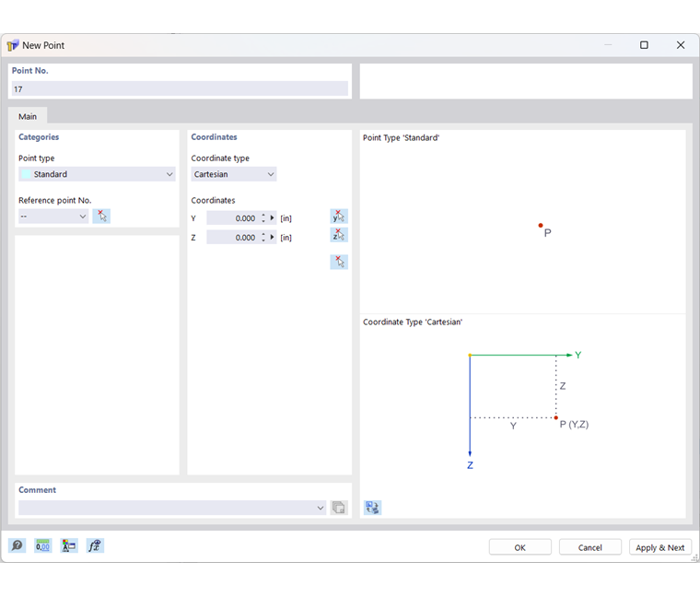The width and height of the screenshot is (700, 597).
Task: Click the Y unit label [in]
Action: (x=286, y=218)
